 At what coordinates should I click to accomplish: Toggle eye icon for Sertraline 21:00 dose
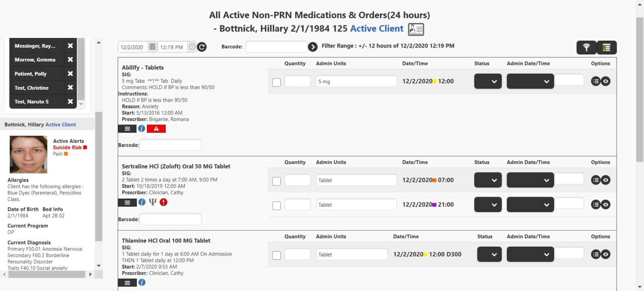[606, 205]
